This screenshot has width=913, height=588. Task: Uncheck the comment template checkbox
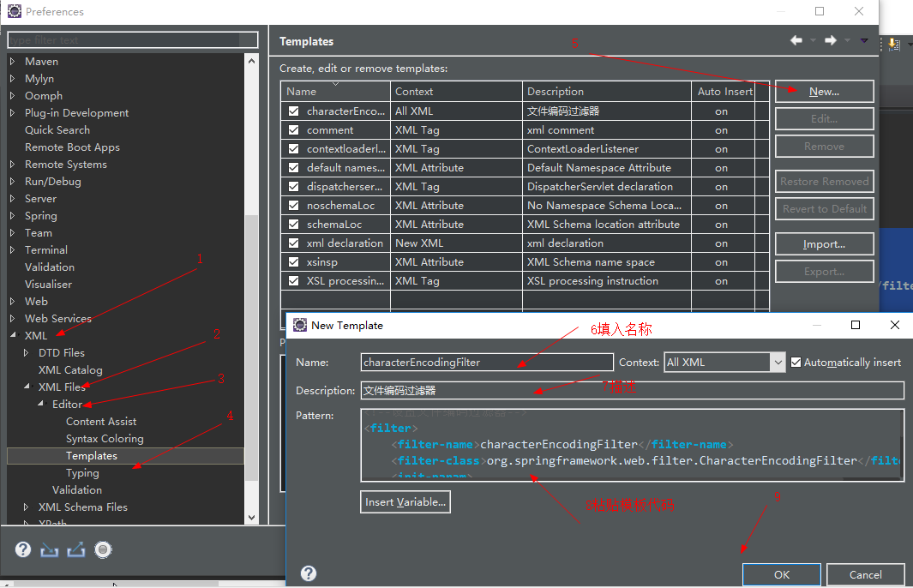293,129
